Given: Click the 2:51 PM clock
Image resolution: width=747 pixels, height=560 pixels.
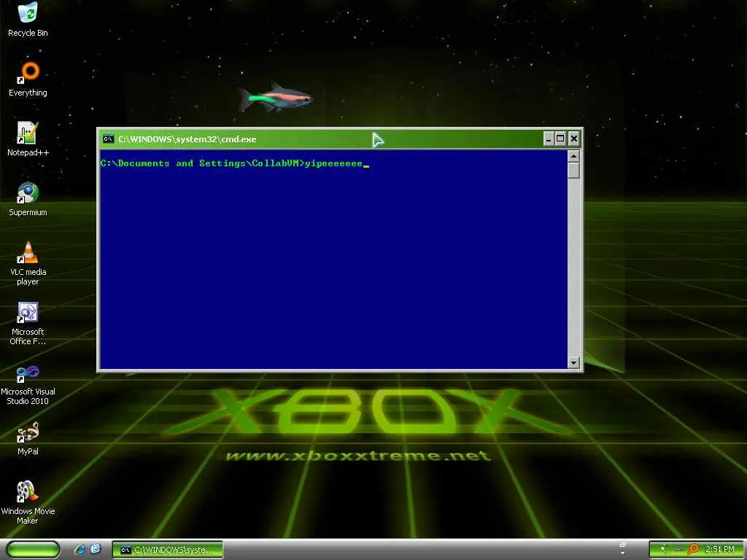Looking at the screenshot, I should [720, 549].
